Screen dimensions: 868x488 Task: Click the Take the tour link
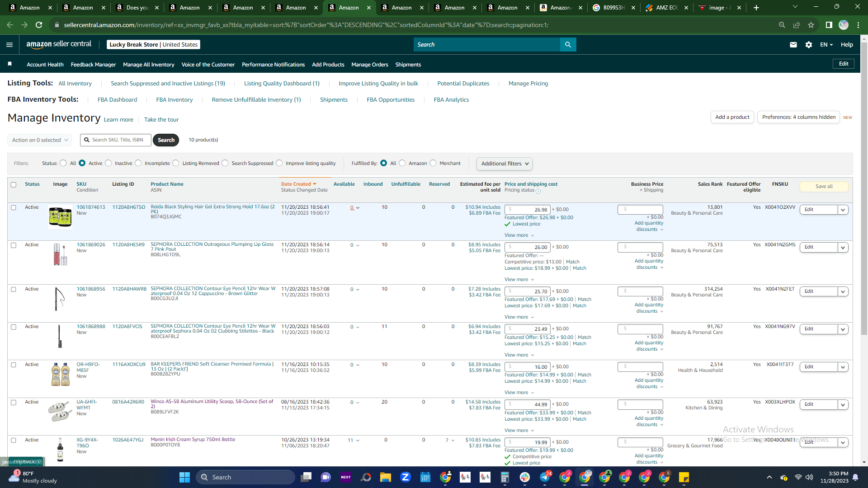(161, 120)
